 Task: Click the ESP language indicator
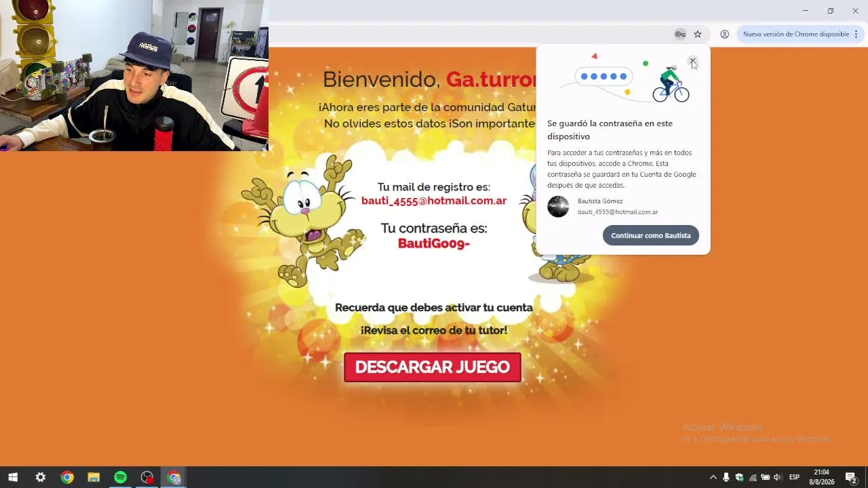coord(794,477)
